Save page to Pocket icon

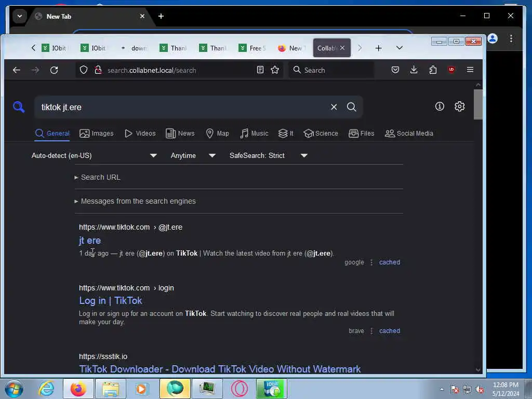coord(395,70)
